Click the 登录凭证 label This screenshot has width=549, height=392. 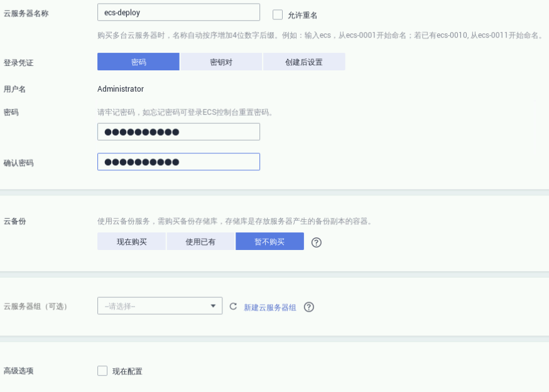19,63
